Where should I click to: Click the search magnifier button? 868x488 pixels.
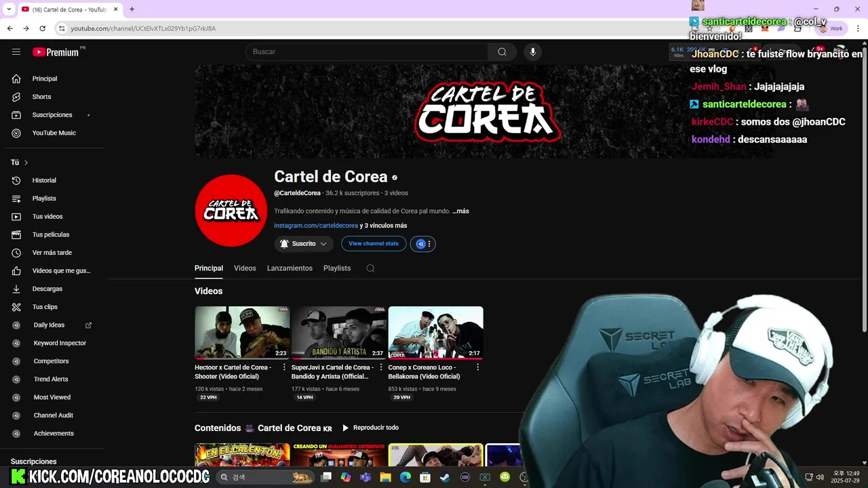pos(502,52)
